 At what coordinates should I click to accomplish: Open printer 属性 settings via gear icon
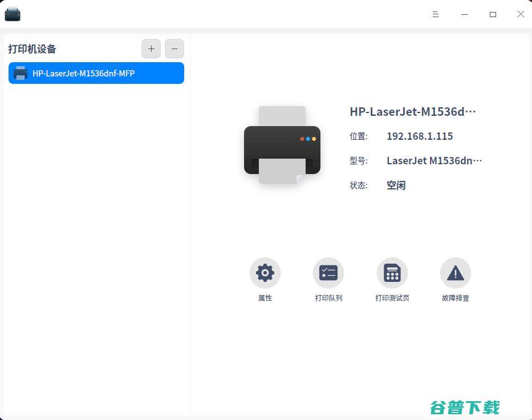[x=265, y=273]
